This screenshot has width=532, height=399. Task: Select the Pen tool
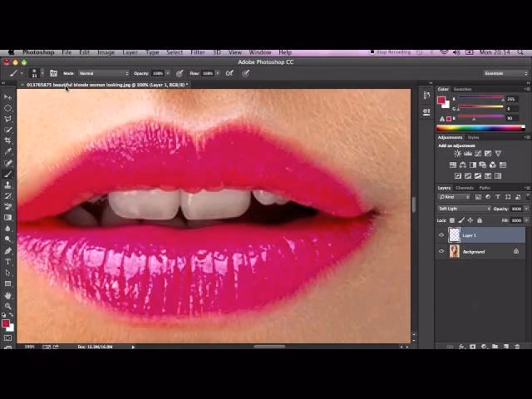[7, 251]
